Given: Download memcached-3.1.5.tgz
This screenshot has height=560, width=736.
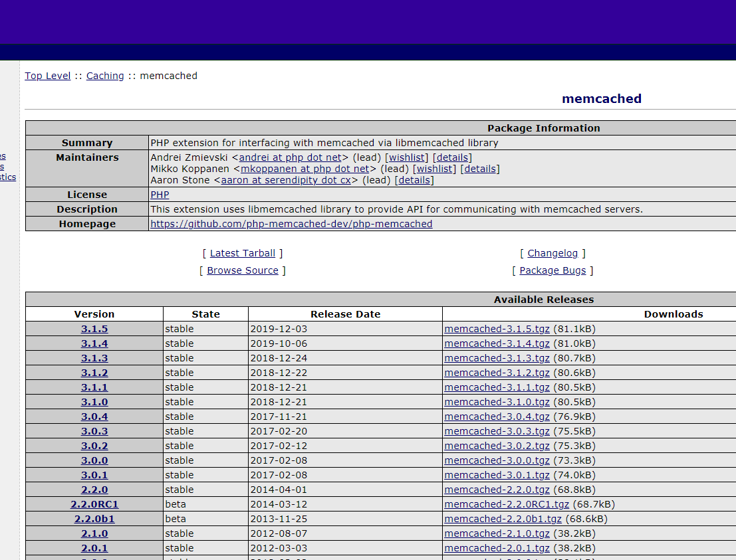Looking at the screenshot, I should pos(497,329).
